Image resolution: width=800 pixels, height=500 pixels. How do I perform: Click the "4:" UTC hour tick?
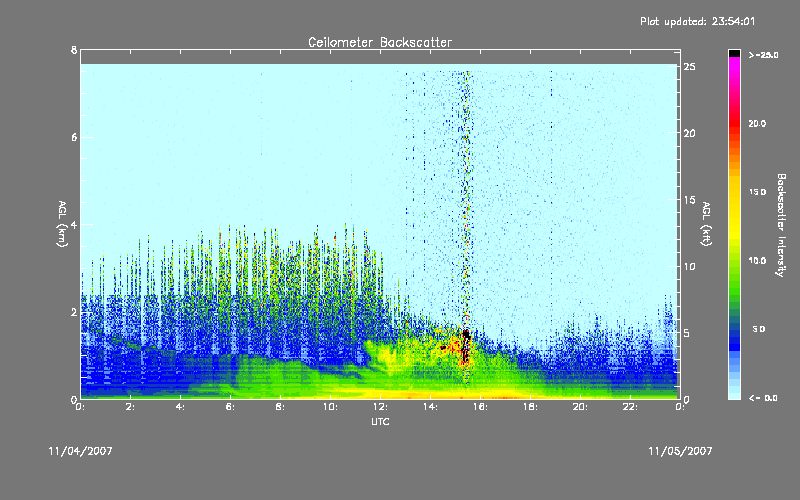click(181, 407)
